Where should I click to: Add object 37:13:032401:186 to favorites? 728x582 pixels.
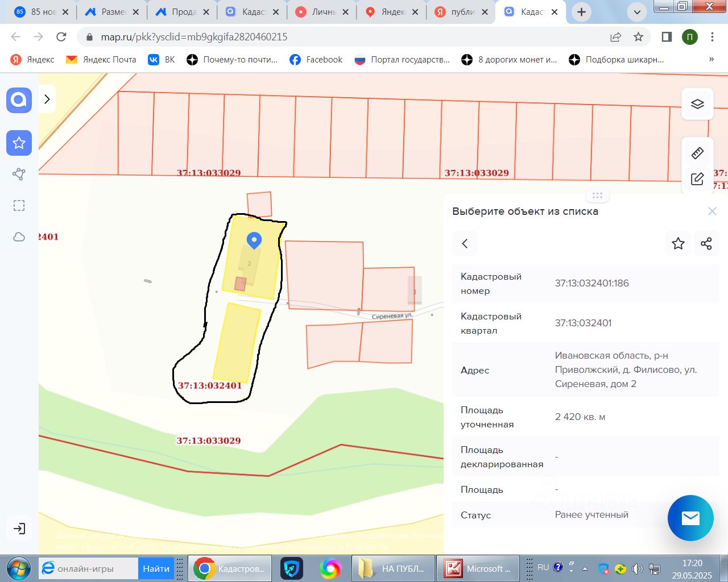pyautogui.click(x=678, y=244)
